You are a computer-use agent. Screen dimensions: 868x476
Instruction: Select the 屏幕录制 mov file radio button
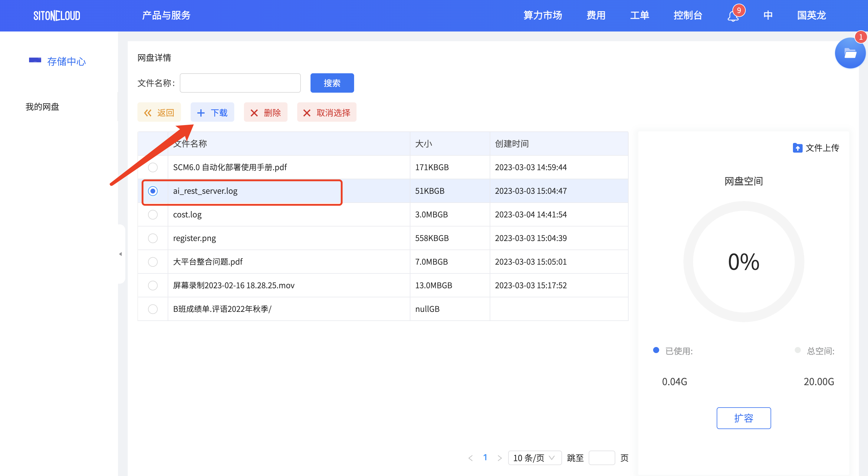click(x=153, y=285)
